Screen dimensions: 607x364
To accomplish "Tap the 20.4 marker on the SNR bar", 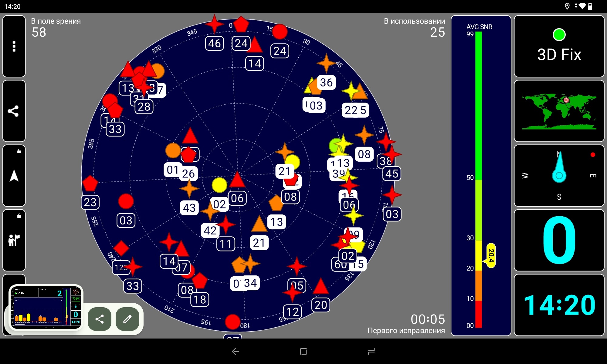I will [x=491, y=255].
